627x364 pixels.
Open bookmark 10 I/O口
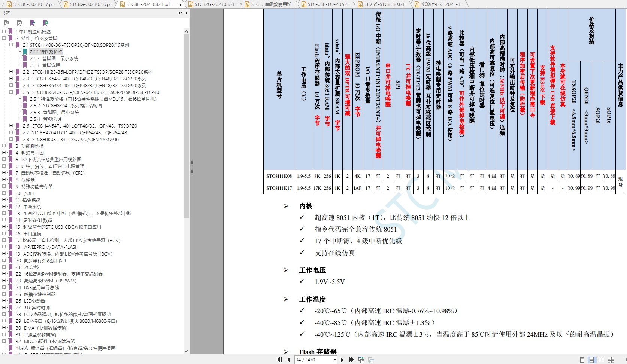click(25, 193)
